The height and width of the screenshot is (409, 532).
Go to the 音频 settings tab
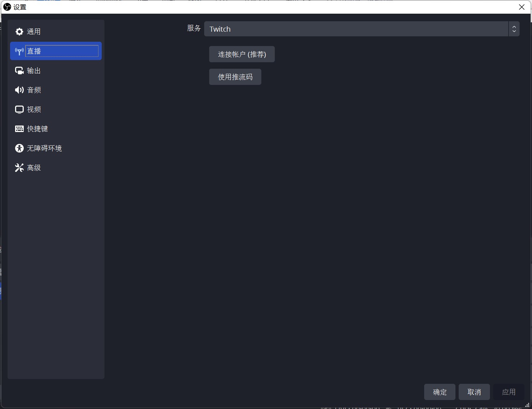(x=56, y=90)
